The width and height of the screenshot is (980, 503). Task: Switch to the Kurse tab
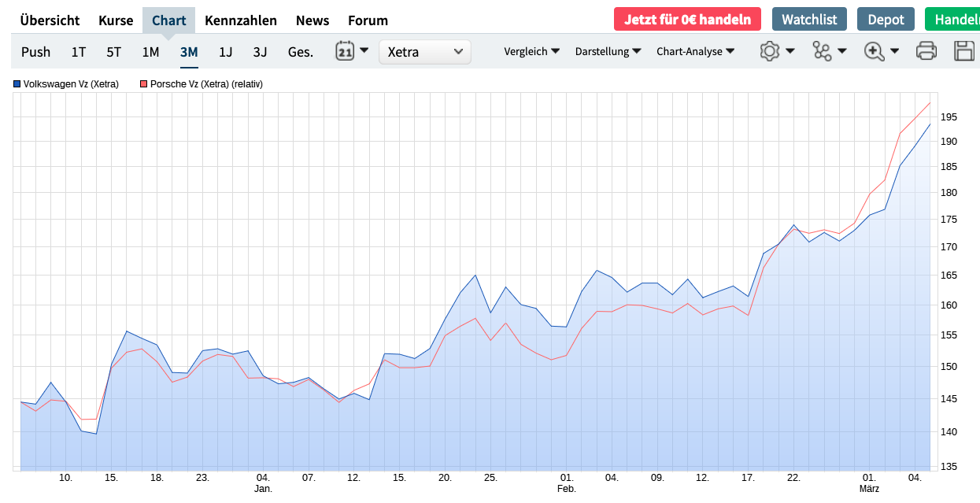[116, 20]
